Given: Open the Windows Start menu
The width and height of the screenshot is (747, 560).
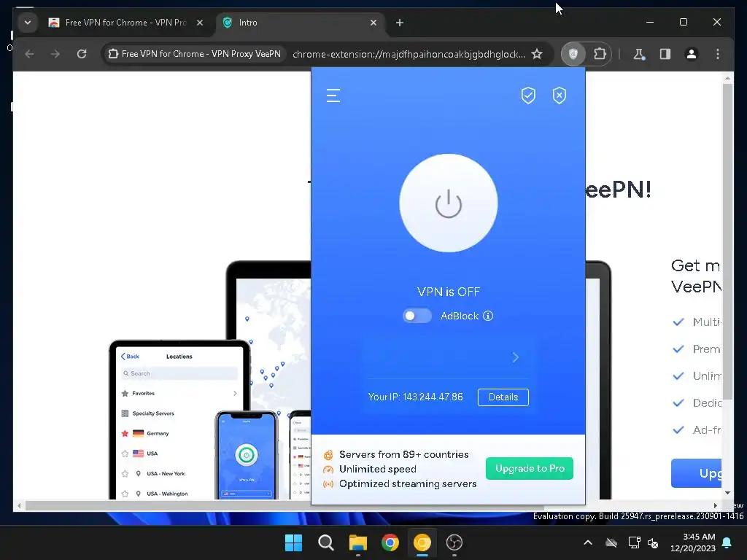Looking at the screenshot, I should pos(293,542).
